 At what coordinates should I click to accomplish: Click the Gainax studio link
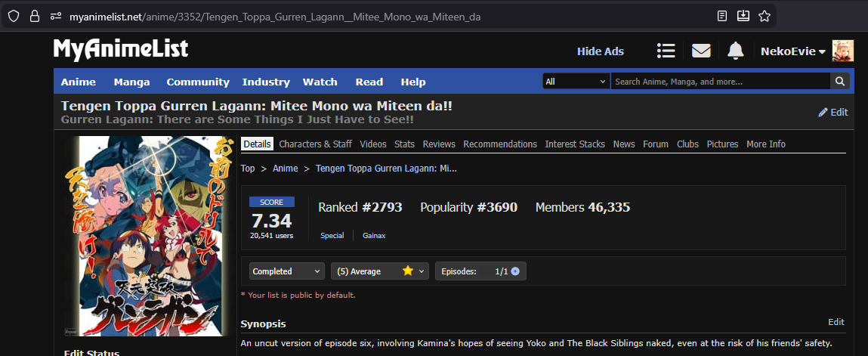[374, 235]
